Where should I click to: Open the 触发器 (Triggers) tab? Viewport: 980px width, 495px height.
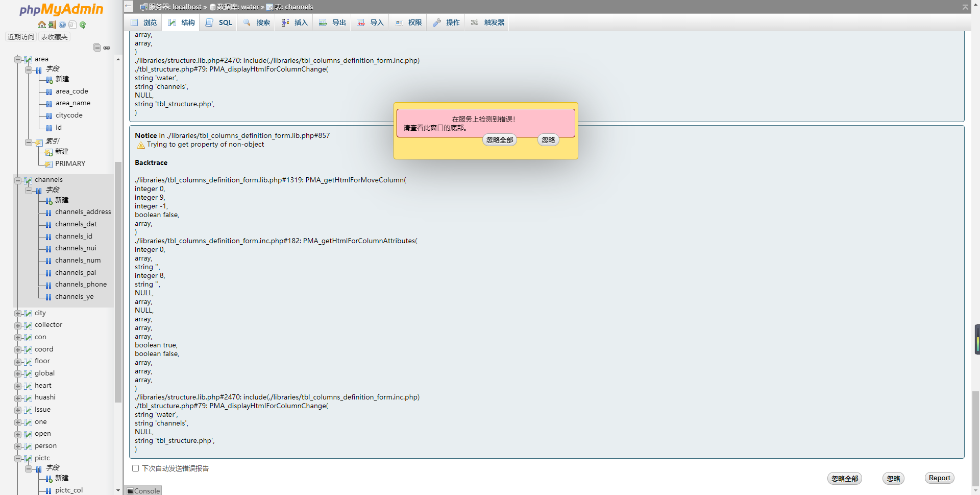(x=487, y=22)
